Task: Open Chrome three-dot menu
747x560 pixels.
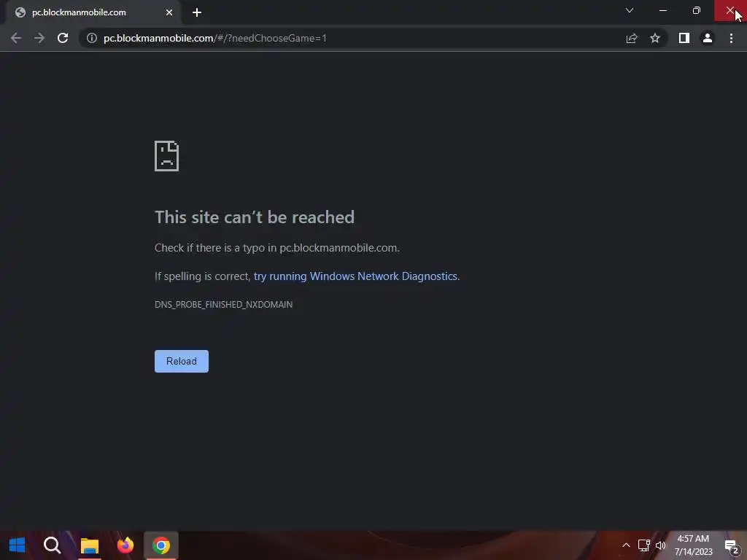Action: pyautogui.click(x=731, y=38)
